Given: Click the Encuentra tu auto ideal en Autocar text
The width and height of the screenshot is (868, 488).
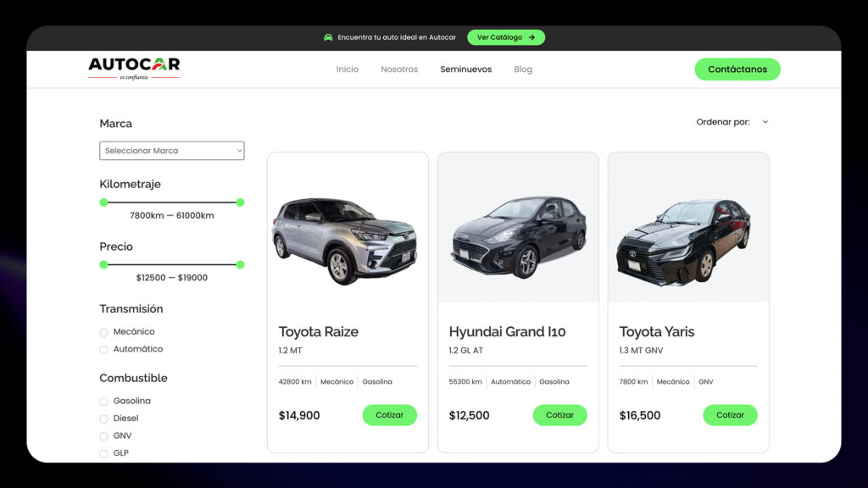Looking at the screenshot, I should pos(397,37).
